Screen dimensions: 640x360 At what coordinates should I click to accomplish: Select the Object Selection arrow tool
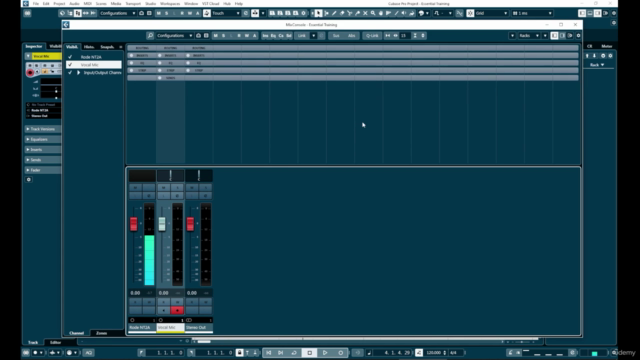pyautogui.click(x=318, y=13)
